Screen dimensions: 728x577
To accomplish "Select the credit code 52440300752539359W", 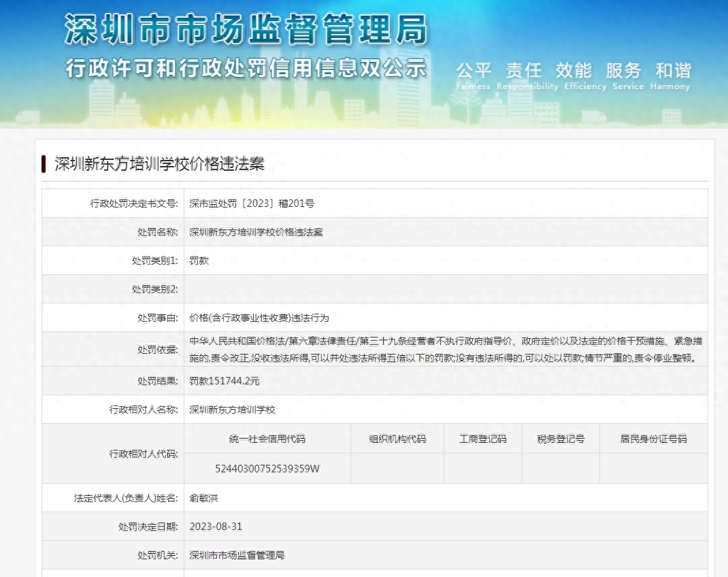I will click(267, 468).
